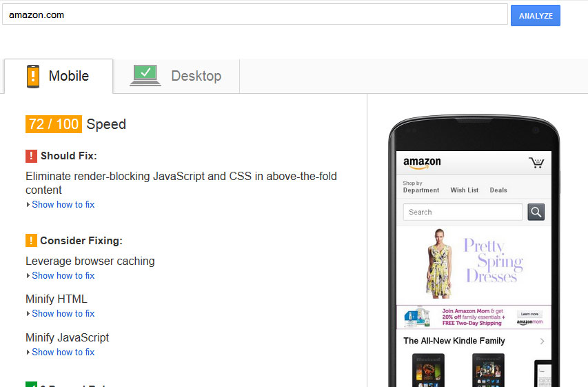
Task: Click the shopping cart icon in phone preview
Action: 536,163
